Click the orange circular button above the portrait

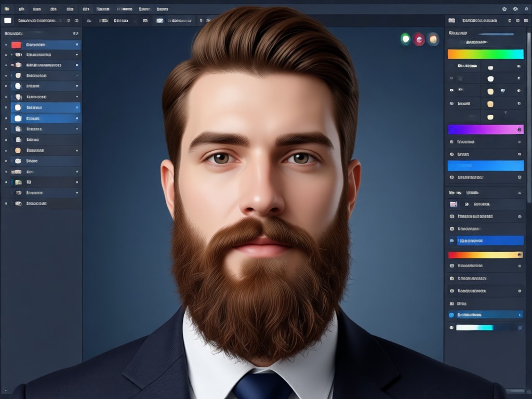[433, 39]
